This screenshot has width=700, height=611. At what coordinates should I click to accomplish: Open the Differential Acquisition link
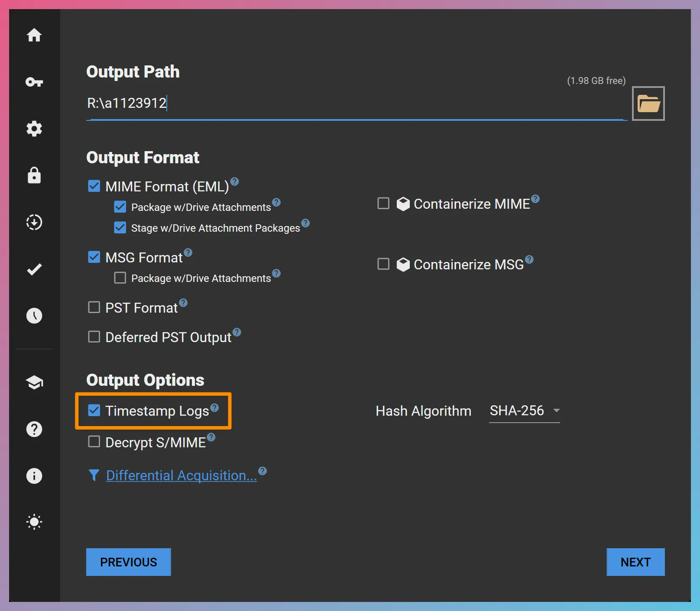pyautogui.click(x=181, y=475)
